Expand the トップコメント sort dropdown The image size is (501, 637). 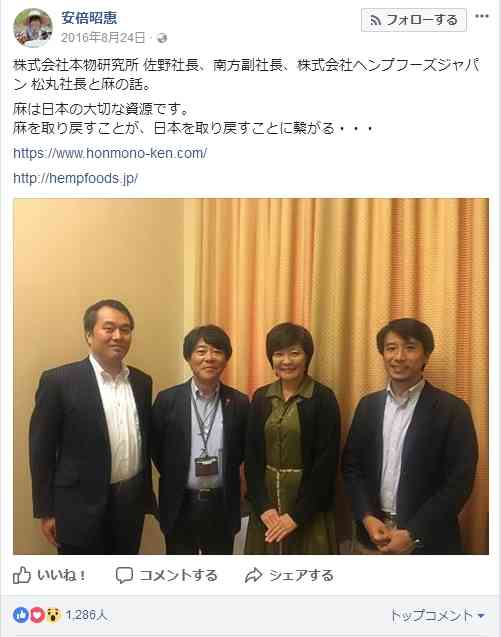point(438,615)
